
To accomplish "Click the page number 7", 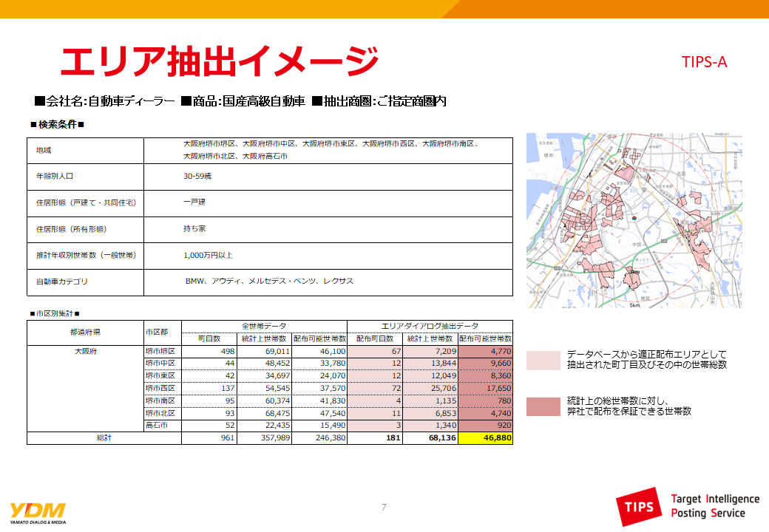I will tap(384, 508).
